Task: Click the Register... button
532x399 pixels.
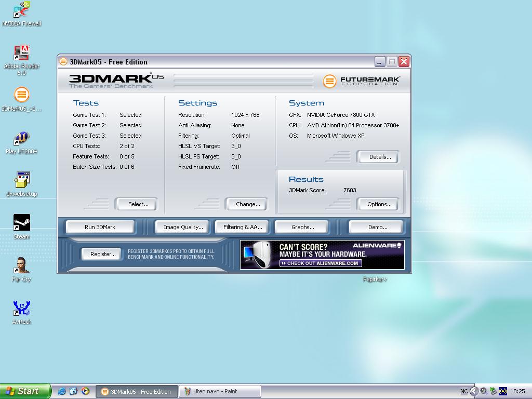Action: click(102, 254)
